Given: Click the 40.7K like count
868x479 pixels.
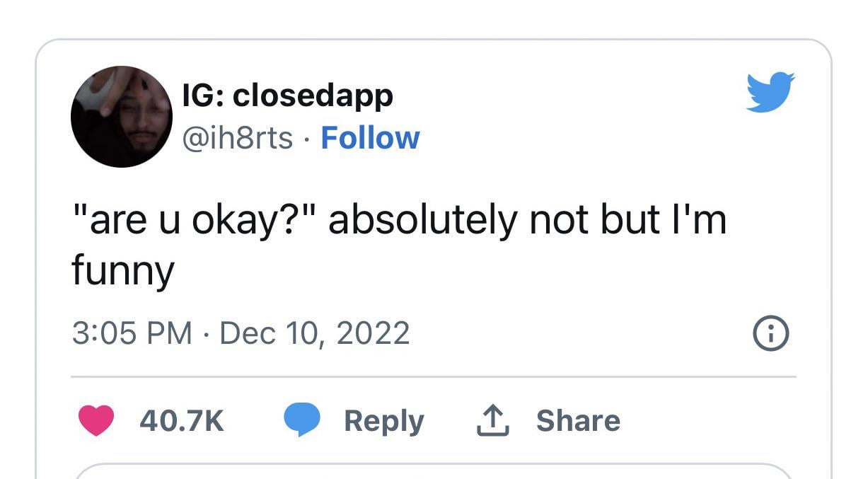Looking at the screenshot, I should pos(182,420).
